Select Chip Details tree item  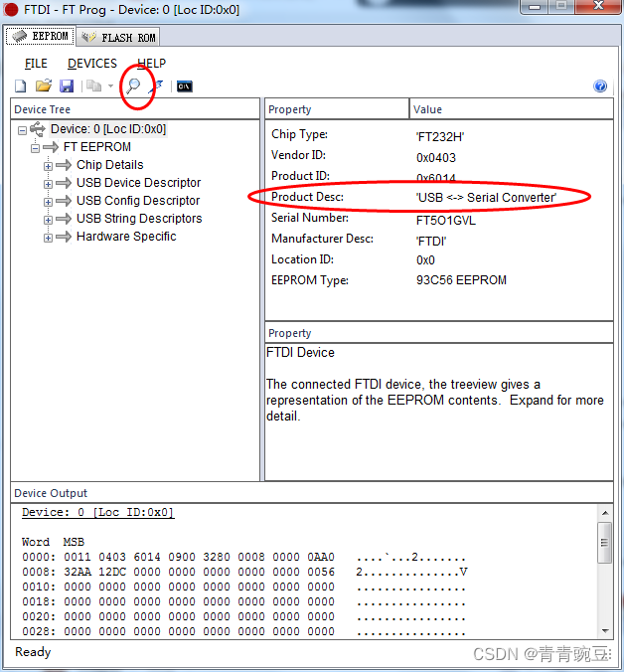pos(110,165)
